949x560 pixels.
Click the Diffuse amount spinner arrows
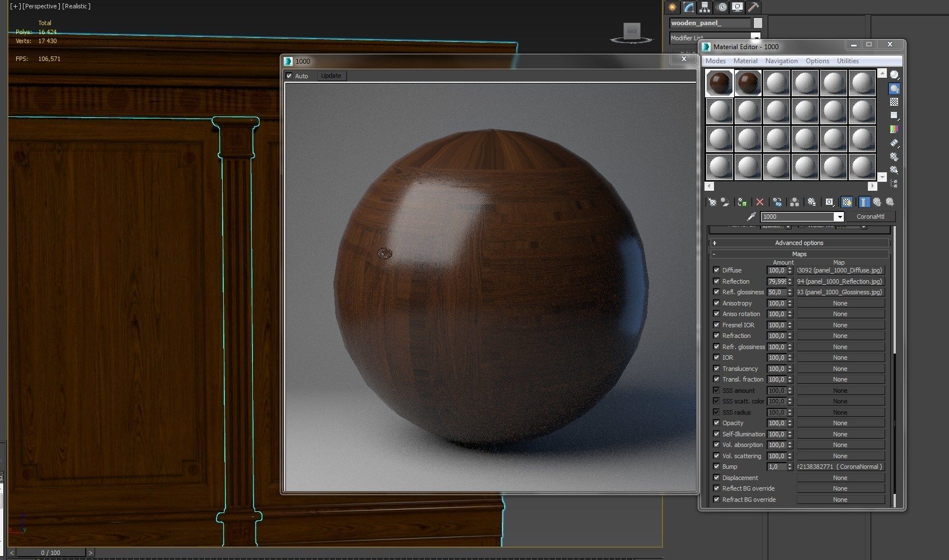pyautogui.click(x=790, y=270)
